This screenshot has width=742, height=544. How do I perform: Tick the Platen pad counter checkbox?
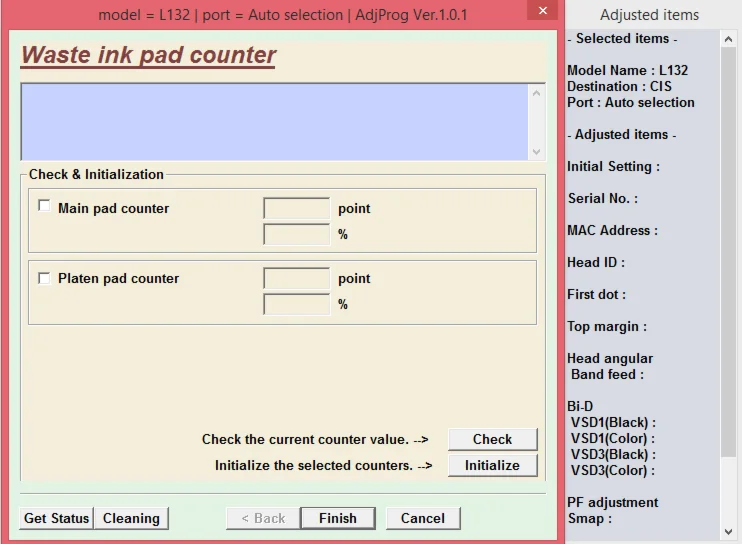(44, 278)
